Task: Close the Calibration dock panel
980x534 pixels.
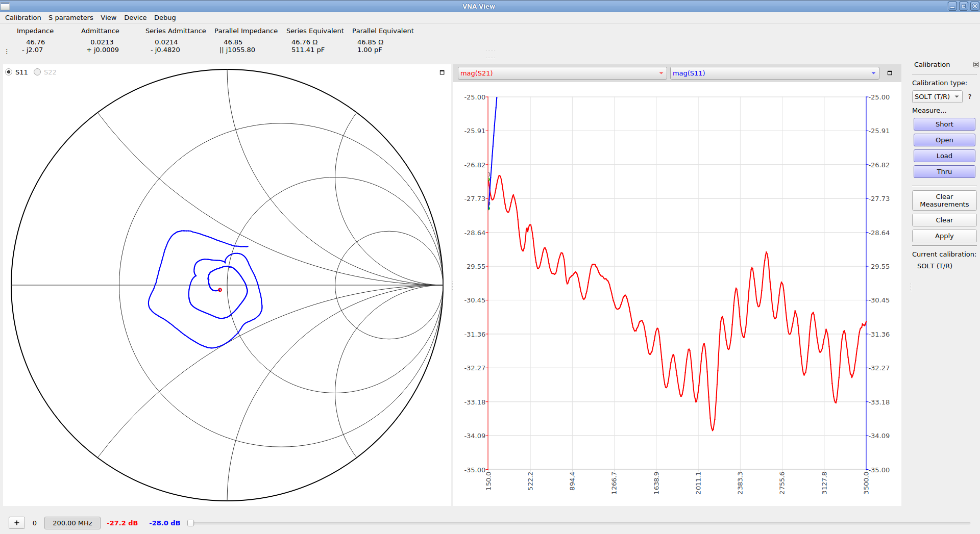Action: tap(976, 65)
